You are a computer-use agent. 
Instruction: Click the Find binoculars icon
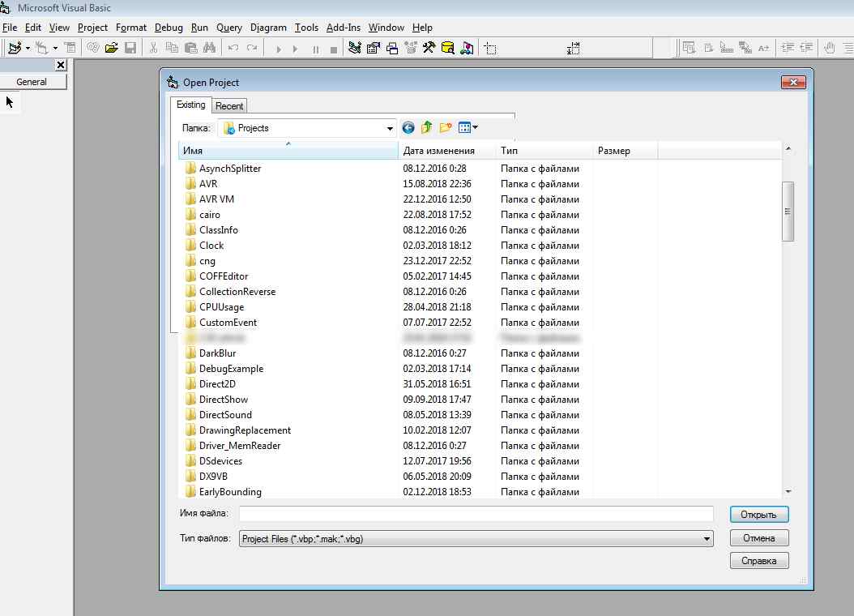point(209,48)
